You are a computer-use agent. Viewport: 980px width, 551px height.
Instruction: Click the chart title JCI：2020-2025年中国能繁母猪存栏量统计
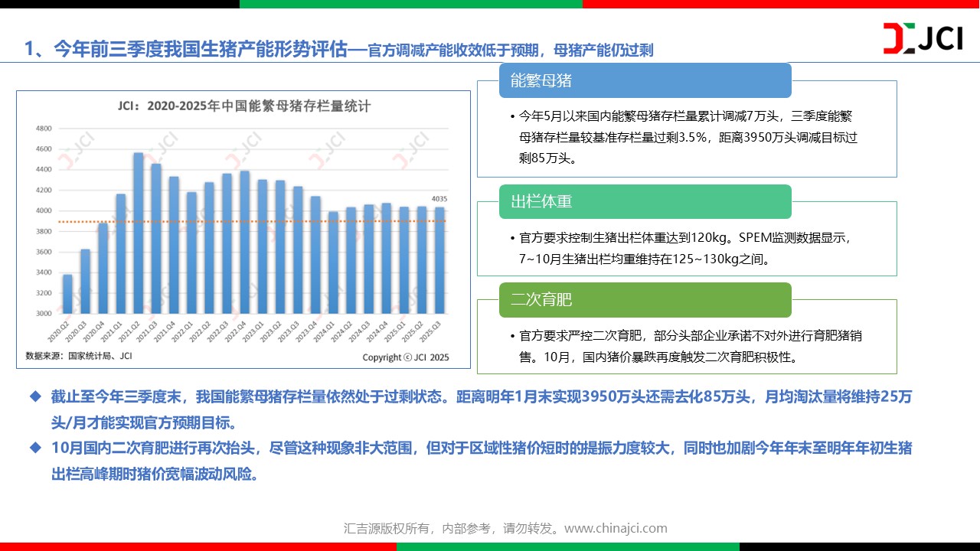pos(243,106)
